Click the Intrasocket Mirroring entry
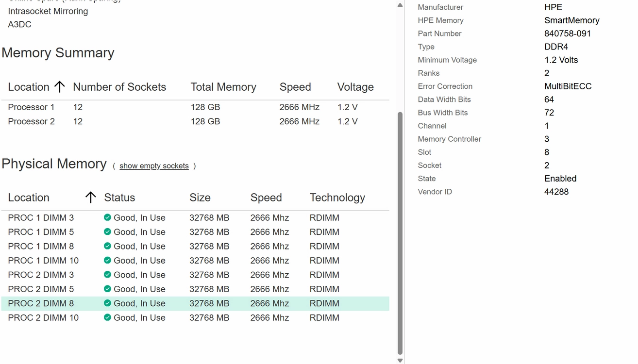638x364 pixels. 48,11
